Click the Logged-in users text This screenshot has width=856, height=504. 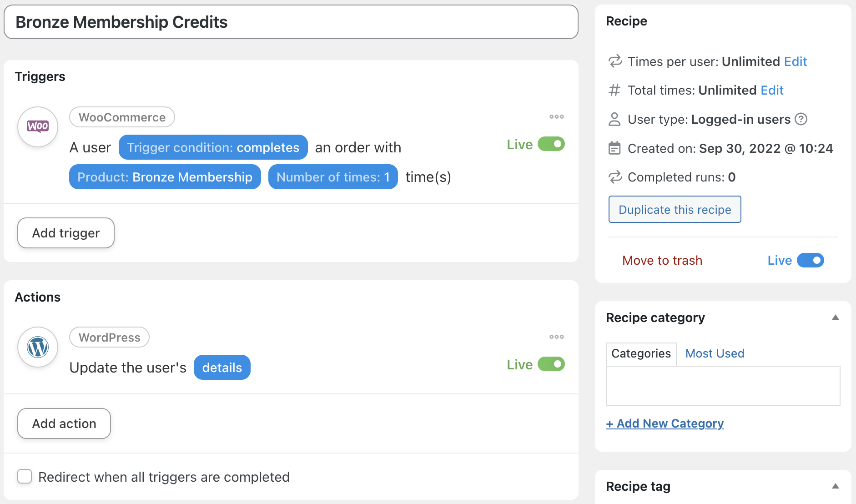(x=741, y=119)
